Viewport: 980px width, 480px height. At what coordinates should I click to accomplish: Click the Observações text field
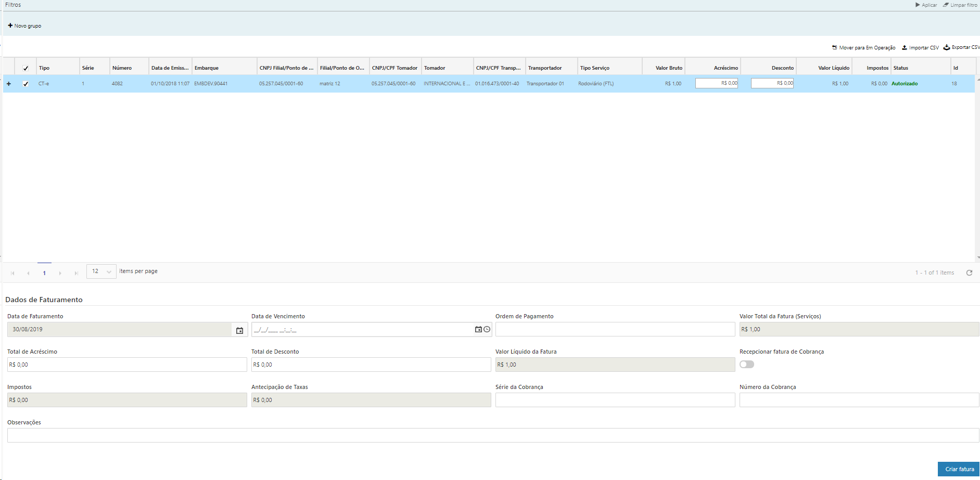[492, 435]
